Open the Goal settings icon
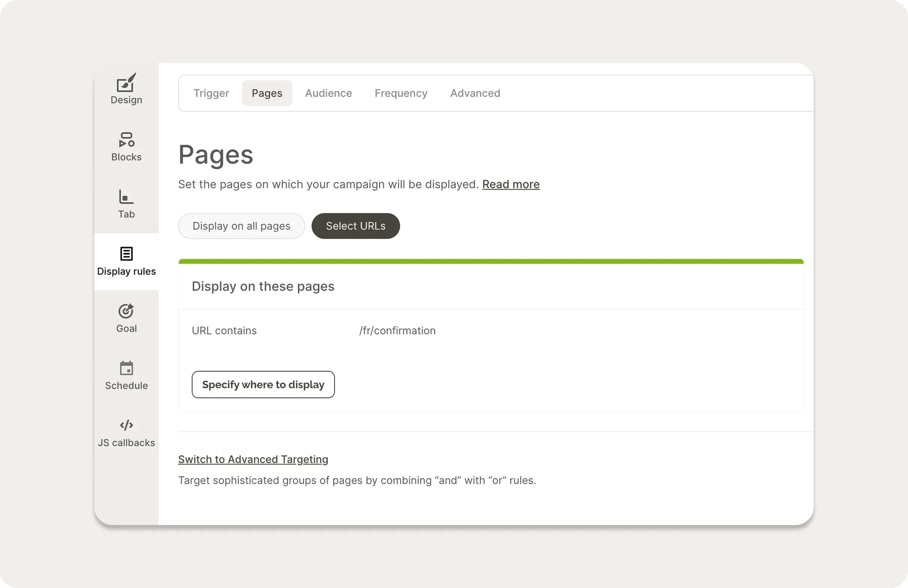The width and height of the screenshot is (908, 588). [126, 311]
